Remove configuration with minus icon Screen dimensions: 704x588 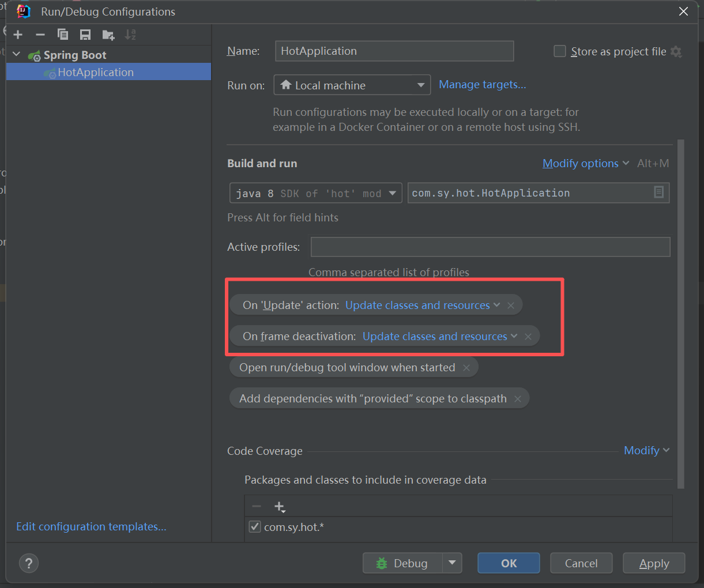coord(40,35)
